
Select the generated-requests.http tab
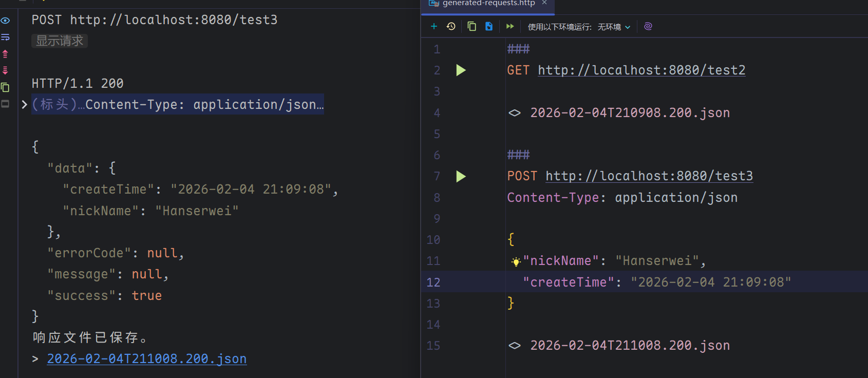[488, 3]
